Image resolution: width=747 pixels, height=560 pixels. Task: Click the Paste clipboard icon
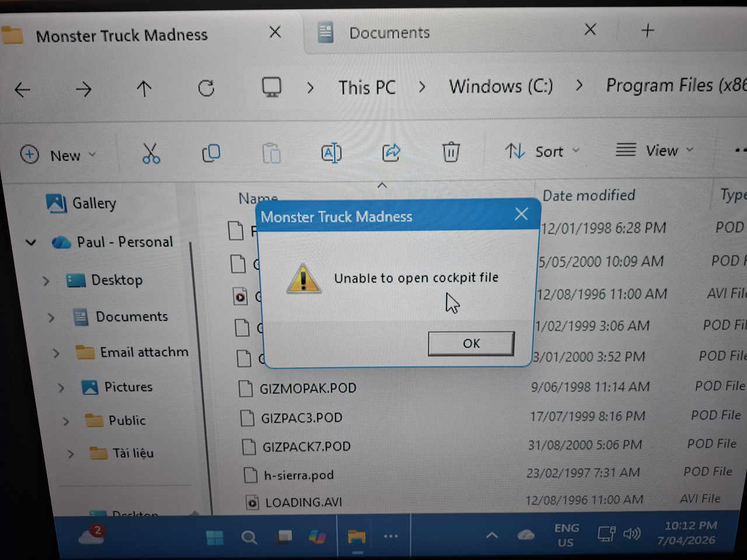coord(271,153)
